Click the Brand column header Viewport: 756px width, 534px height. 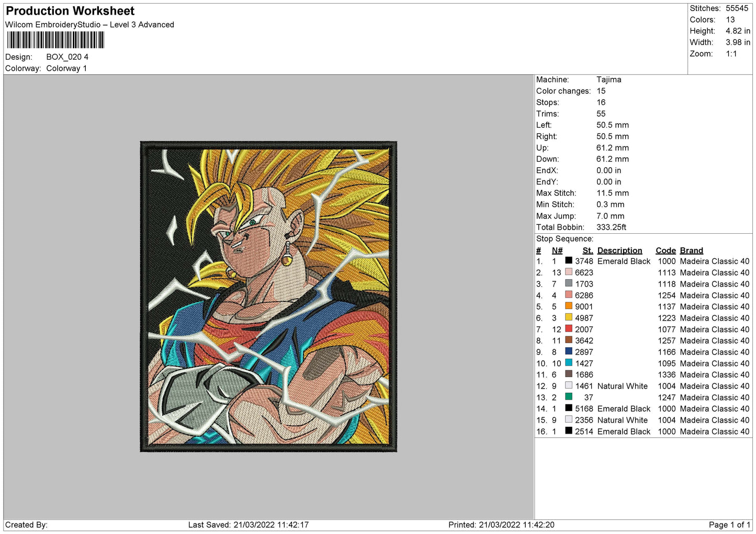pos(692,251)
